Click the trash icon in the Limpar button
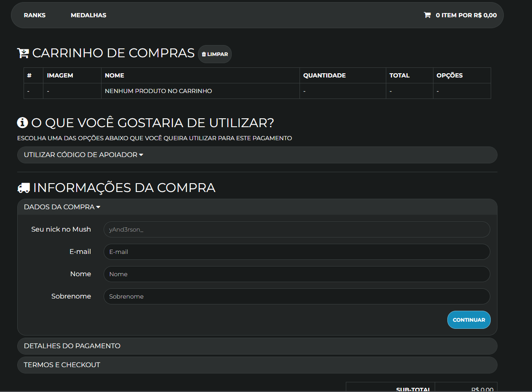 pyautogui.click(x=204, y=54)
